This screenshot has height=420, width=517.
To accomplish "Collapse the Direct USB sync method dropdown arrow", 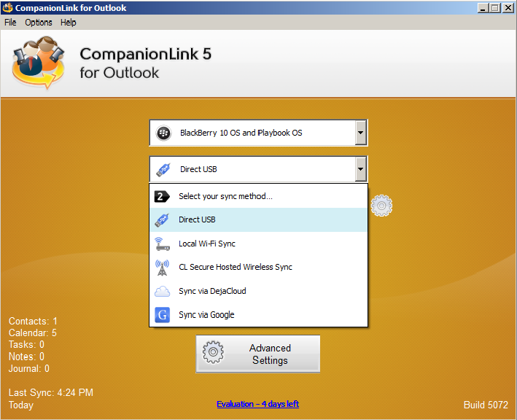I will tap(360, 169).
